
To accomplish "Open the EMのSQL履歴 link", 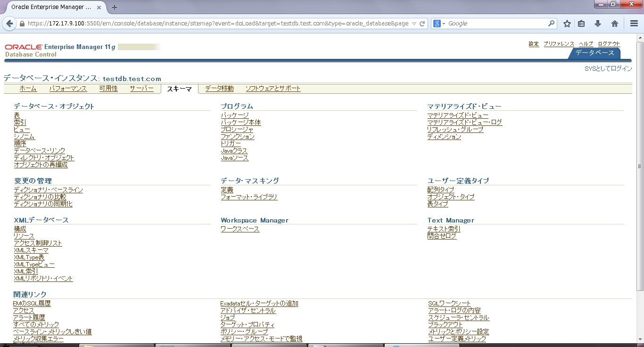I will coord(32,304).
